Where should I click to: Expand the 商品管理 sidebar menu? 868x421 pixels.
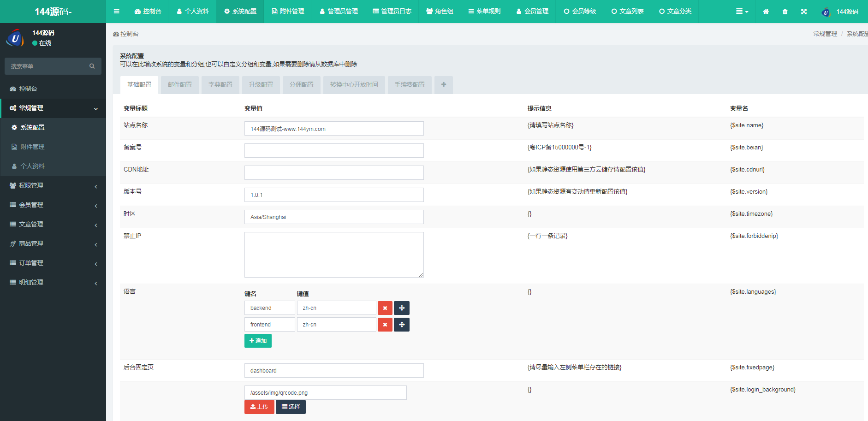pos(53,244)
